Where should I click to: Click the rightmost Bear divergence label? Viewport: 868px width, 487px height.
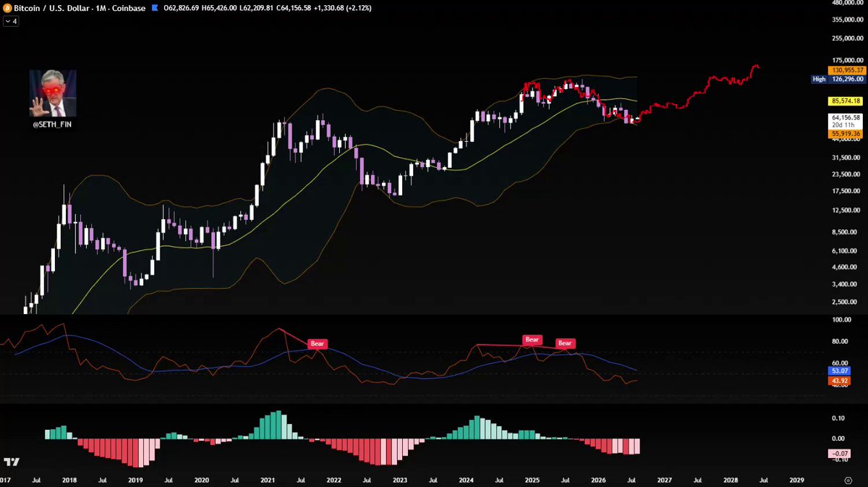[565, 343]
